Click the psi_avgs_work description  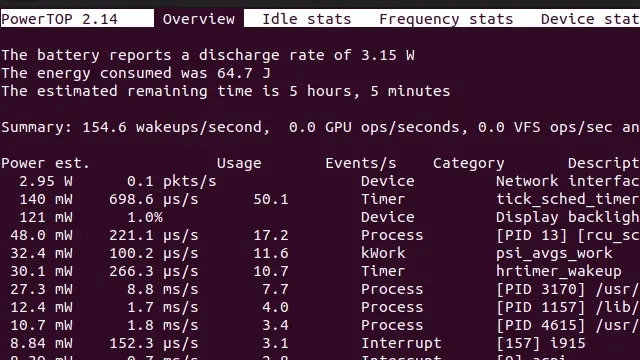coord(554,253)
